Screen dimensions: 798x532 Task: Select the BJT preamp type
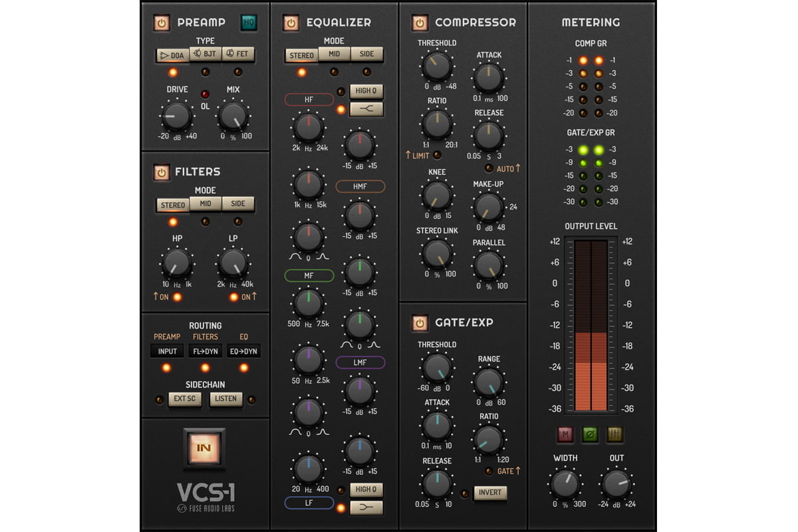(205, 55)
